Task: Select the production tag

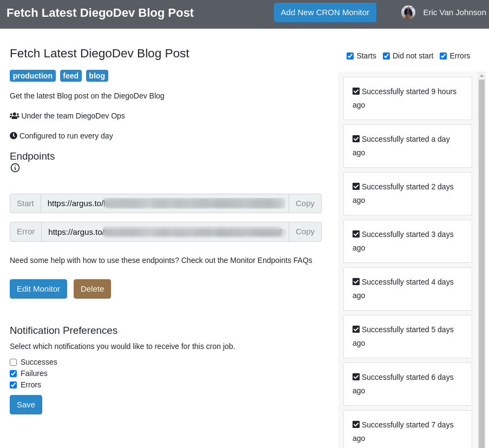Action: click(x=32, y=76)
